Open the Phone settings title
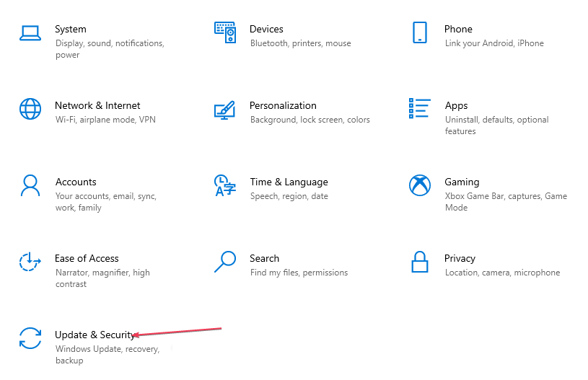The height and width of the screenshot is (380, 588). [x=458, y=30]
